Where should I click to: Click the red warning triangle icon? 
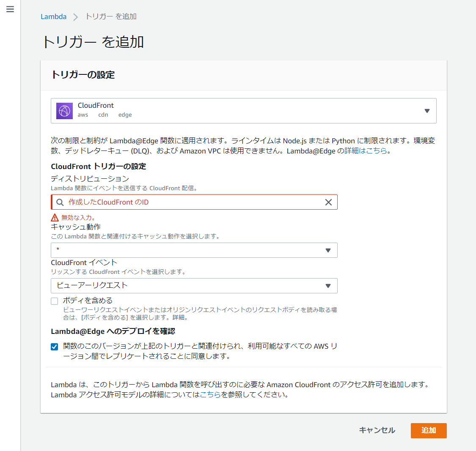(55, 218)
